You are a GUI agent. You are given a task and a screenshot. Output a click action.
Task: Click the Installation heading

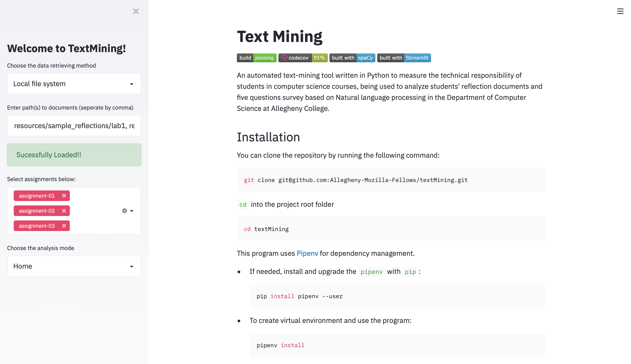click(x=268, y=137)
